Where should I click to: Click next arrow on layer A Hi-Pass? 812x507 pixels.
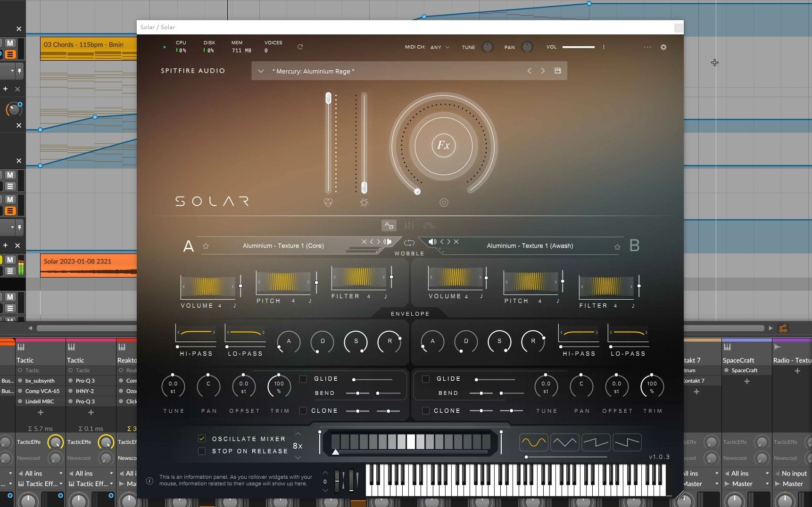pos(214,332)
